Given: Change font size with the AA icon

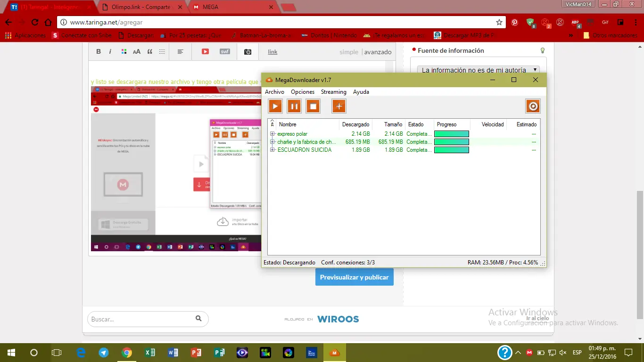Looking at the screenshot, I should pos(137,52).
